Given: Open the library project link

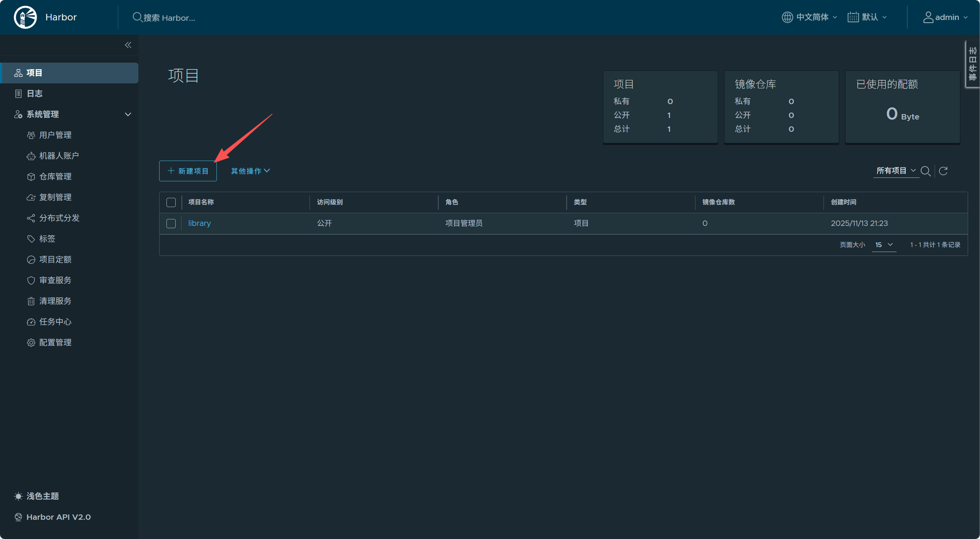Looking at the screenshot, I should [x=199, y=223].
